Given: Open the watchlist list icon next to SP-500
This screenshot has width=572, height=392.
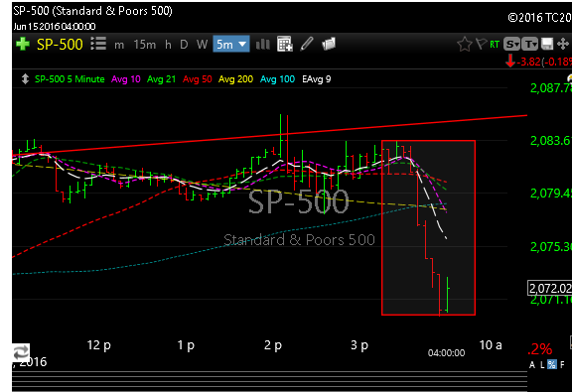Looking at the screenshot, I should point(98,44).
